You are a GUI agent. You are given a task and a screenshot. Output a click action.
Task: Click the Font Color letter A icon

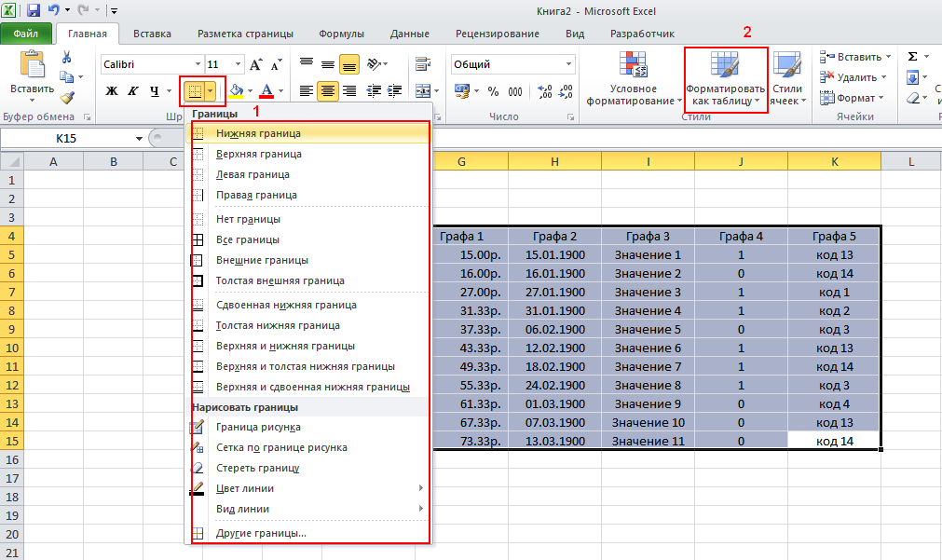[266, 91]
